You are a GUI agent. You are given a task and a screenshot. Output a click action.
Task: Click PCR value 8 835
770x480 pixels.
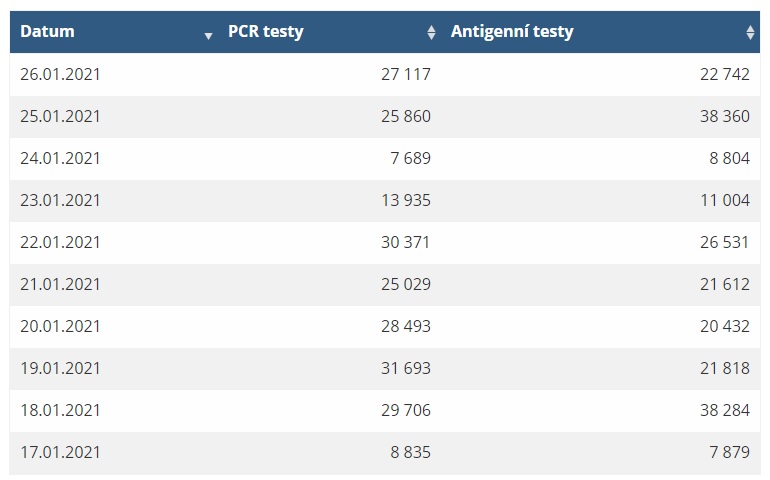[x=411, y=452]
